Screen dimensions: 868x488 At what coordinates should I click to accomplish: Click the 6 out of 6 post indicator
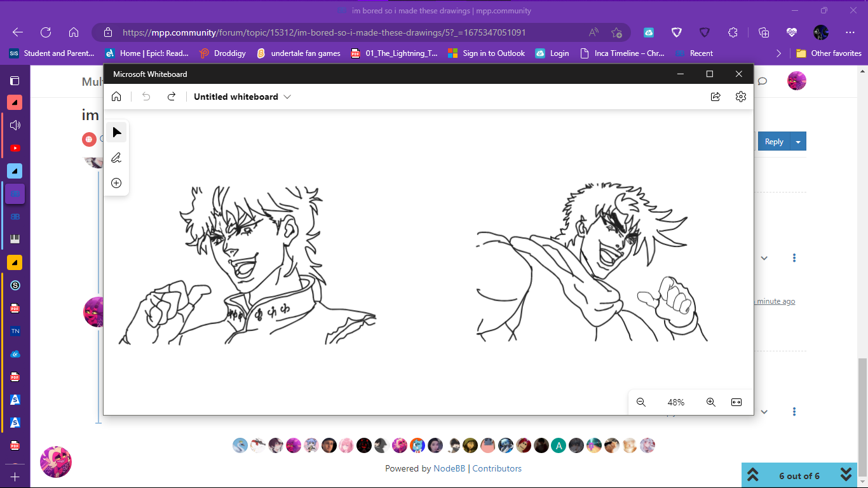click(799, 476)
